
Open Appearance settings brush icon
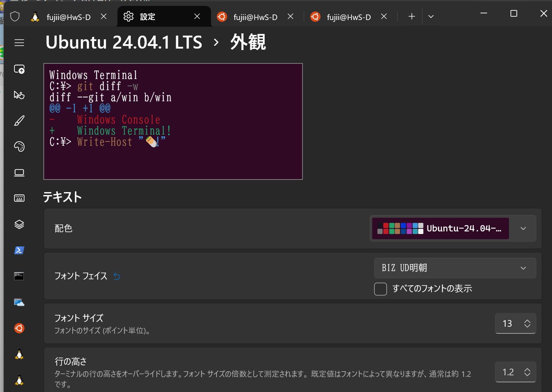(x=19, y=121)
